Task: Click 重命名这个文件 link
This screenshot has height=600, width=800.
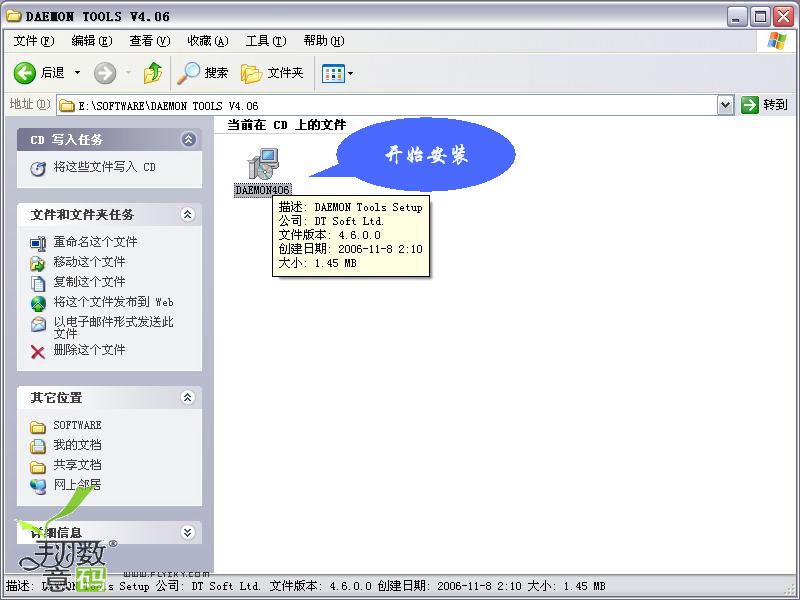Action: pos(95,241)
